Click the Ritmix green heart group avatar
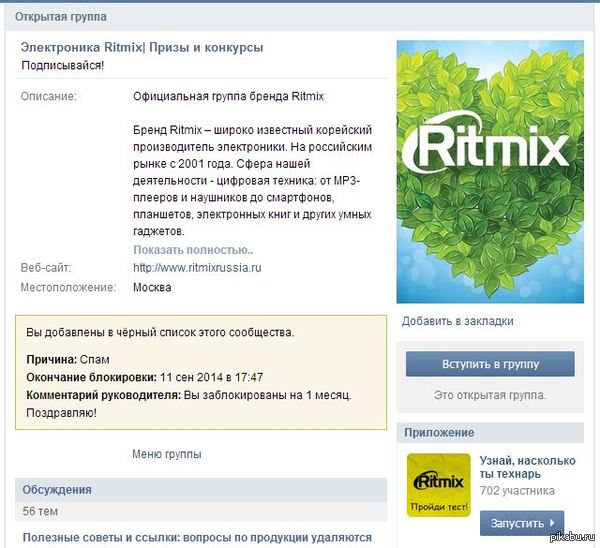This screenshot has height=548, width=600. (x=490, y=172)
